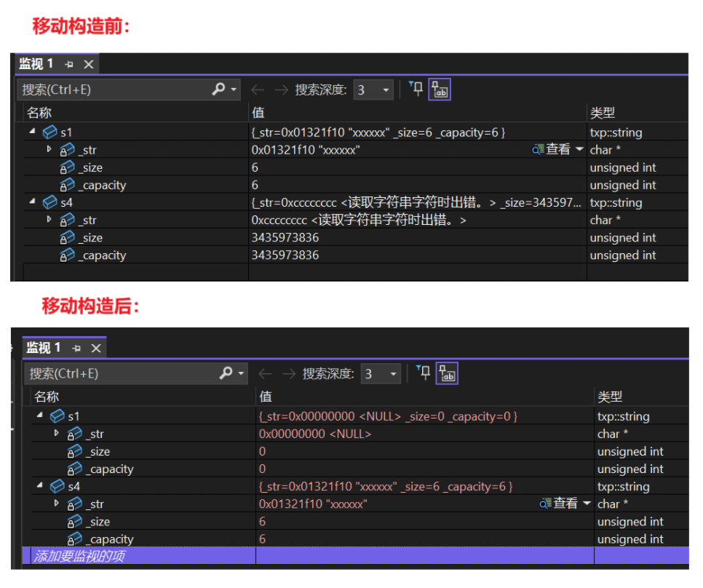Click 查看 visualizer button in top s1 _str row
Screen dimensions: 703x588
(x=552, y=149)
